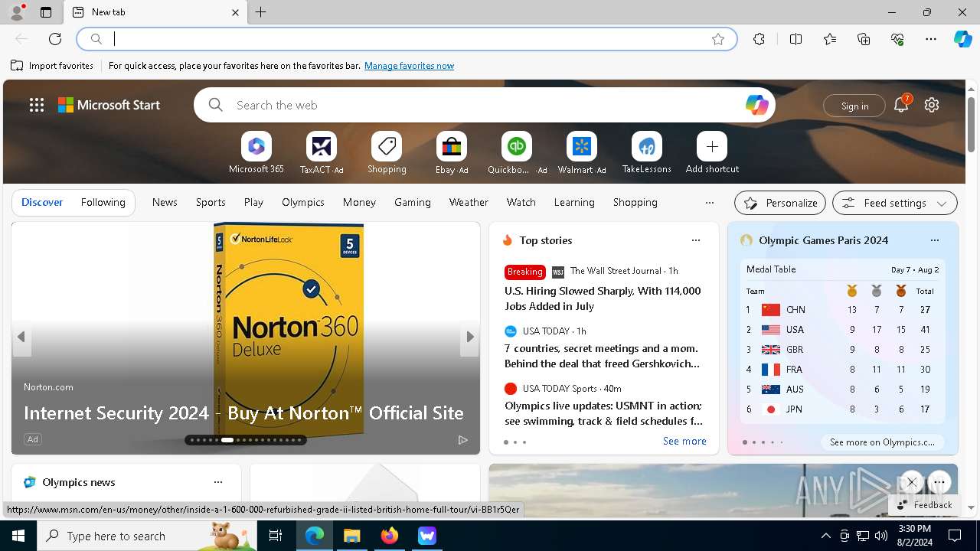Open the TakeLessons shortcut
980x551 pixels.
pyautogui.click(x=647, y=153)
